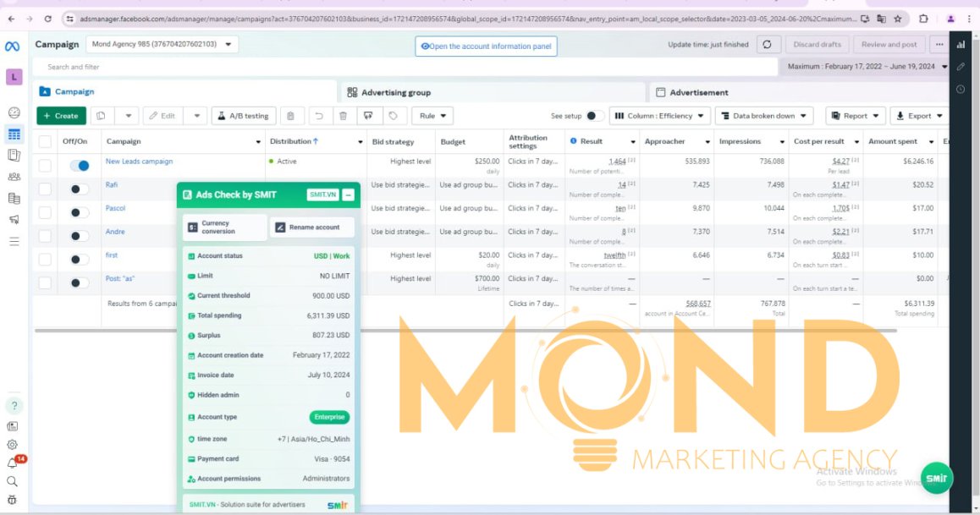This screenshot has width=980, height=515.
Task: Click the Enterprise account type badge
Action: pyautogui.click(x=329, y=417)
